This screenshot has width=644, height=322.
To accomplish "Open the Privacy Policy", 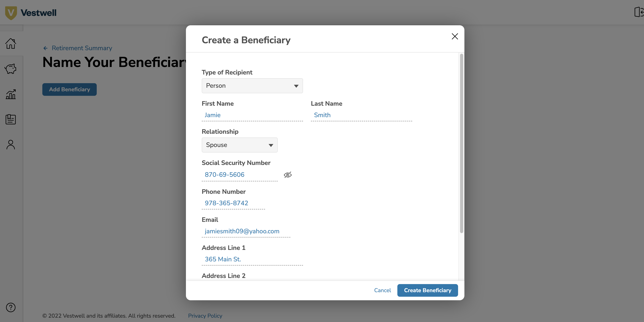I will coord(205,316).
